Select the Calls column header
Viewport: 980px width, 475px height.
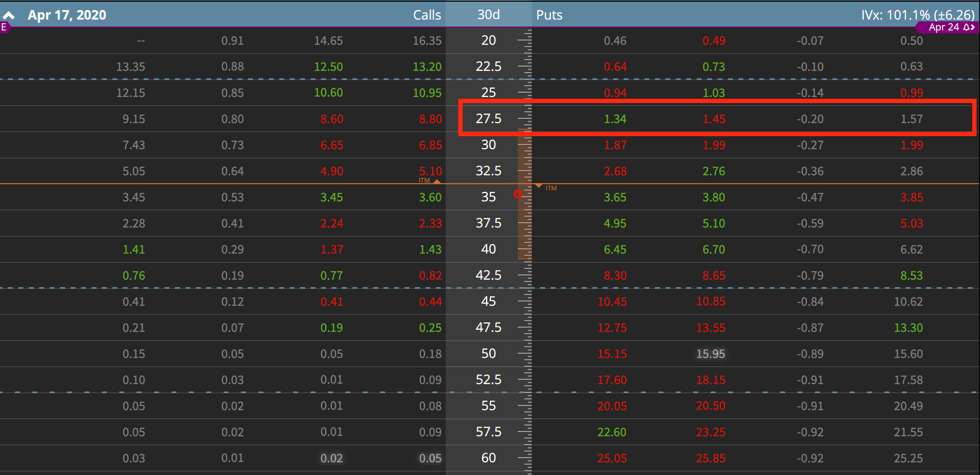pos(427,15)
